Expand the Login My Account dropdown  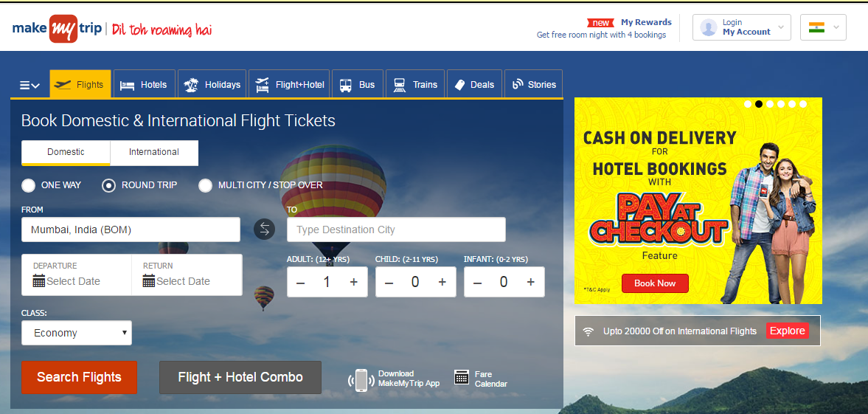click(x=742, y=27)
